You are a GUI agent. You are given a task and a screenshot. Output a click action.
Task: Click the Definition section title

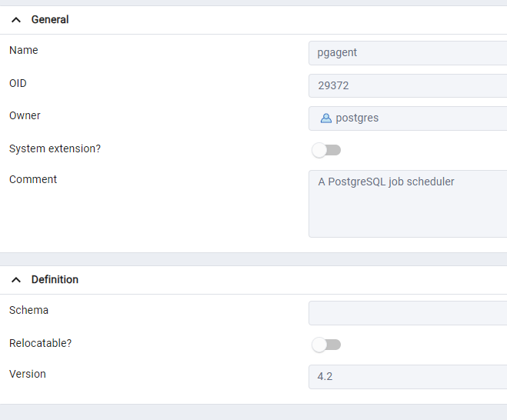55,280
